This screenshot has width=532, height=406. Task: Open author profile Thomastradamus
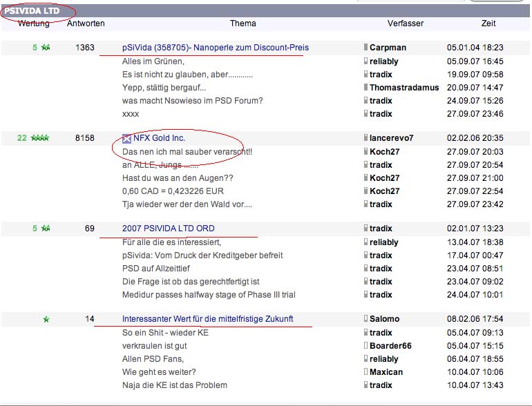coord(404,88)
